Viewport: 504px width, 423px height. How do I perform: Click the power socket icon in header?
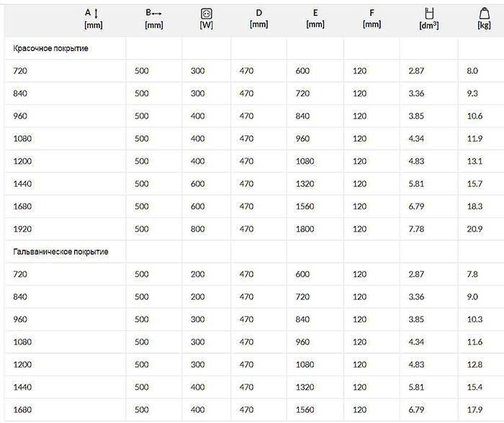click(207, 14)
